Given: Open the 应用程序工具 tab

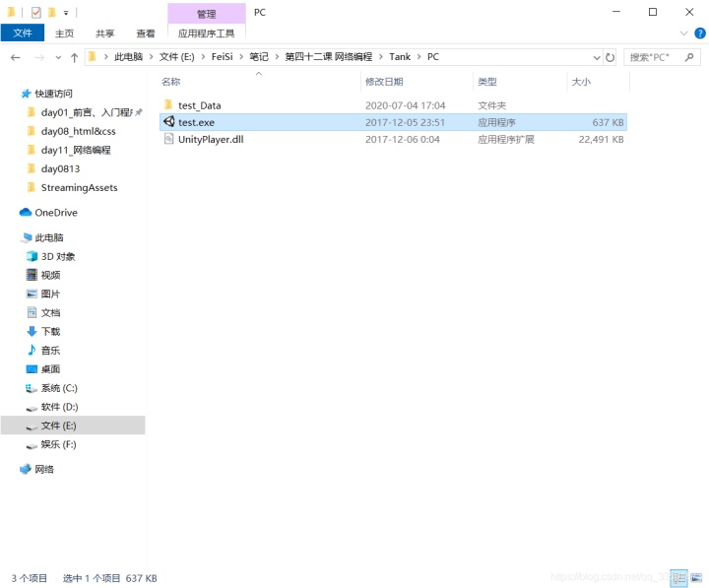Looking at the screenshot, I should point(206,33).
